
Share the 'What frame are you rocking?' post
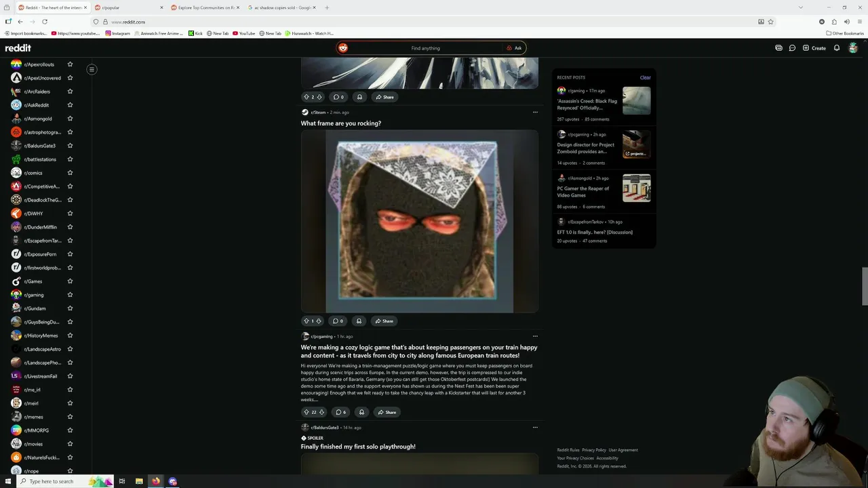point(384,321)
